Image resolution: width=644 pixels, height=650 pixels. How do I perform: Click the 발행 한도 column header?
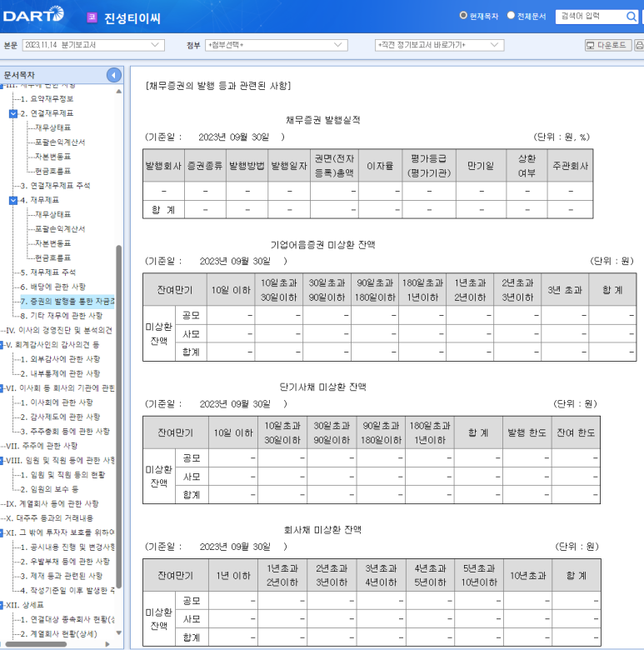527,432
